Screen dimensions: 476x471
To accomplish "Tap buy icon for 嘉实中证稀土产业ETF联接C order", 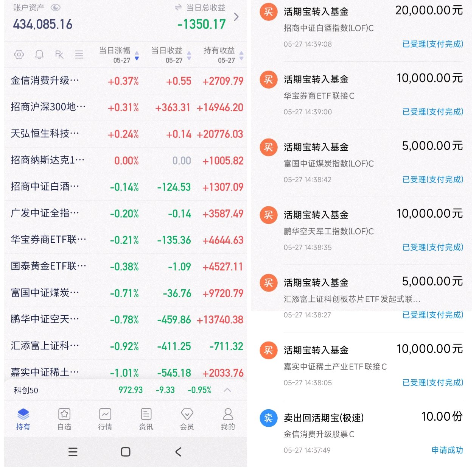I will tap(268, 350).
